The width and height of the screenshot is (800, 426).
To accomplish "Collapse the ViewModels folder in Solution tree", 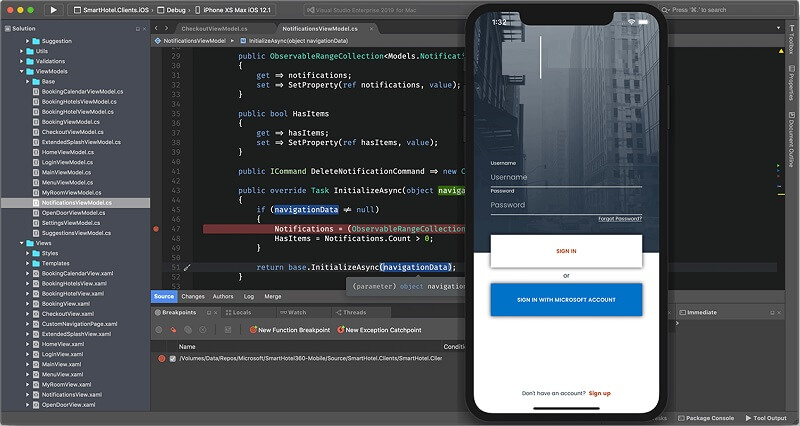I will [x=24, y=71].
